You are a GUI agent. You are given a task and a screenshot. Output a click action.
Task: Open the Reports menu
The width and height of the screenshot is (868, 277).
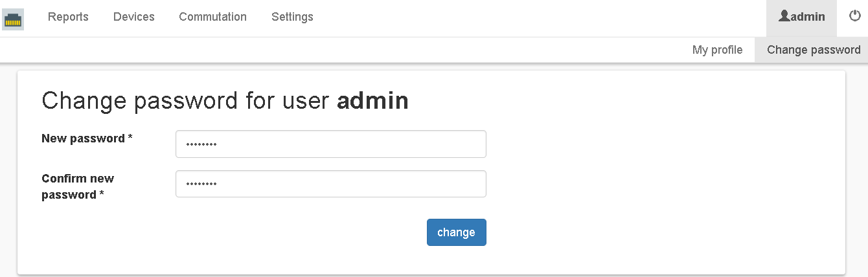pos(68,17)
